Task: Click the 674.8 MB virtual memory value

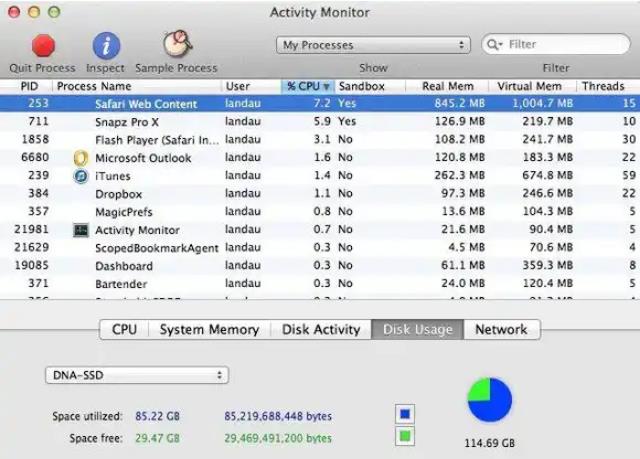Action: [x=548, y=175]
